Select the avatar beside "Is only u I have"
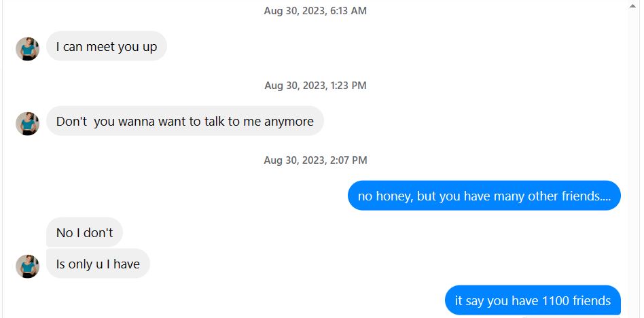 click(28, 266)
